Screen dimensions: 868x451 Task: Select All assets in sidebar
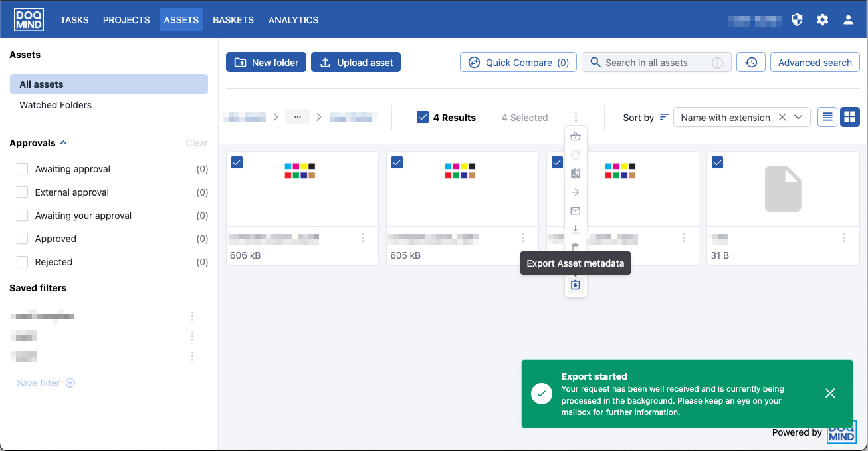pos(109,84)
